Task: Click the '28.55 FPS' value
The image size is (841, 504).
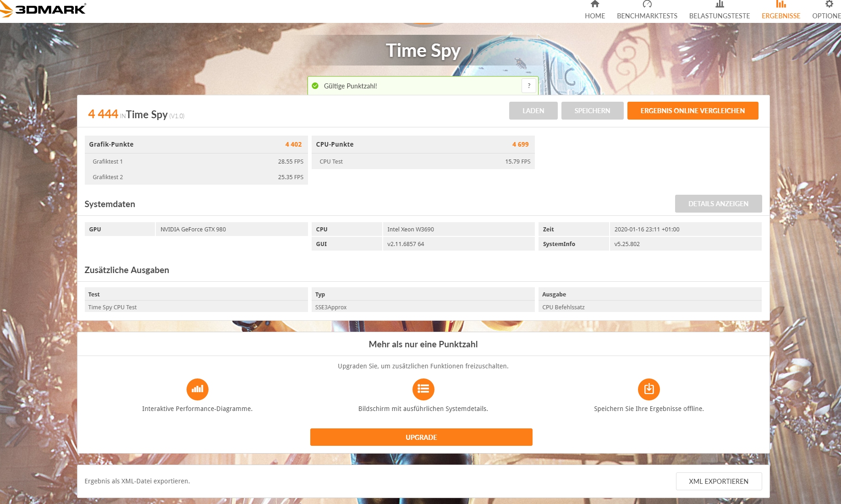Action: pos(291,162)
